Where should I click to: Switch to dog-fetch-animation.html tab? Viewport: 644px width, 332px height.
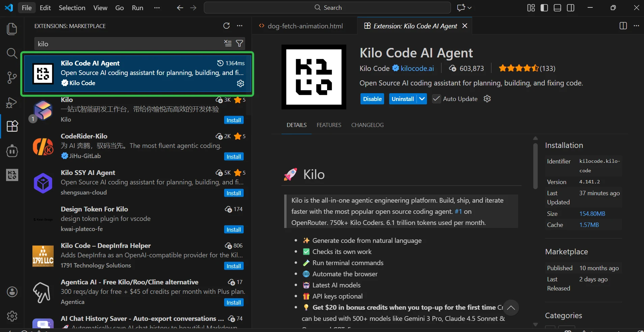[x=304, y=26]
